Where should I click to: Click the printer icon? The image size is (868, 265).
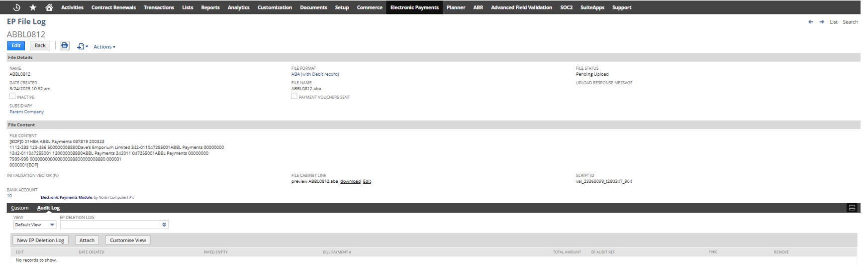point(65,46)
